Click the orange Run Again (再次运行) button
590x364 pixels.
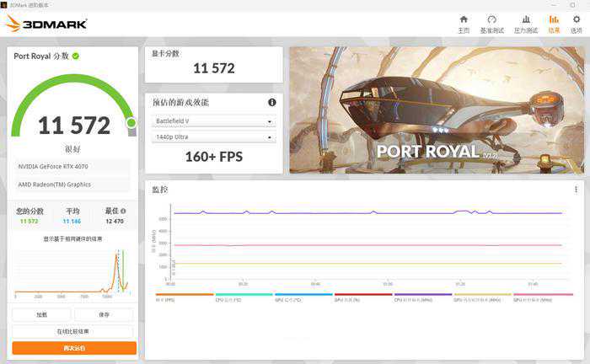coord(73,348)
